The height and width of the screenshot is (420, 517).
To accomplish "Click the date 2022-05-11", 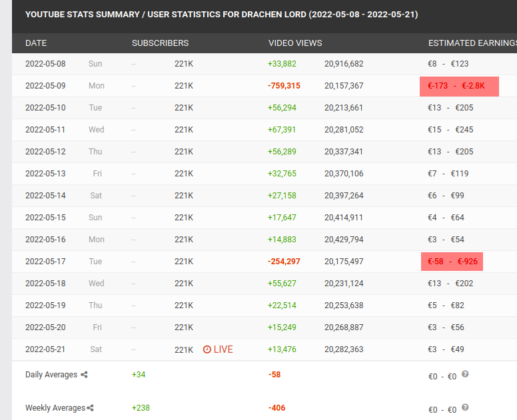I will coord(45,129).
